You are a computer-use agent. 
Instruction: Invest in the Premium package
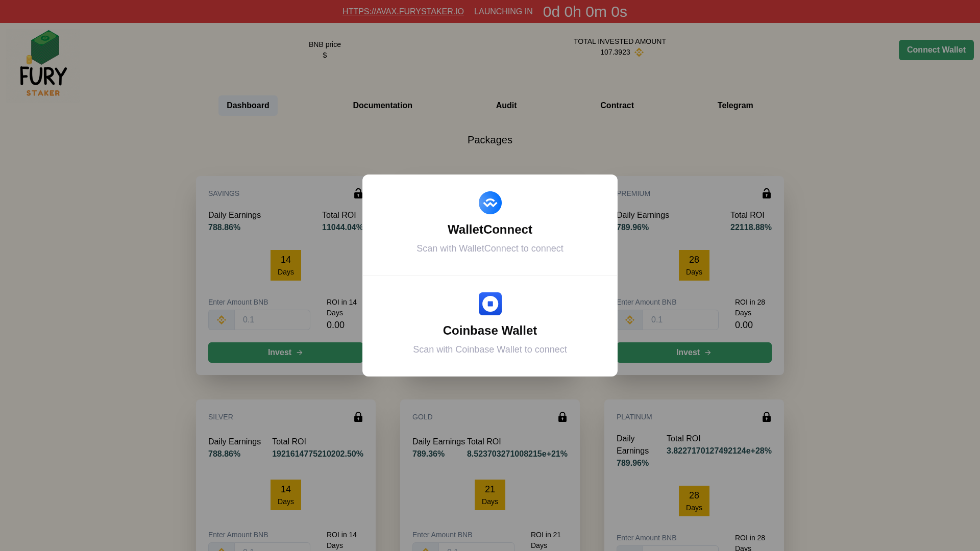(694, 353)
